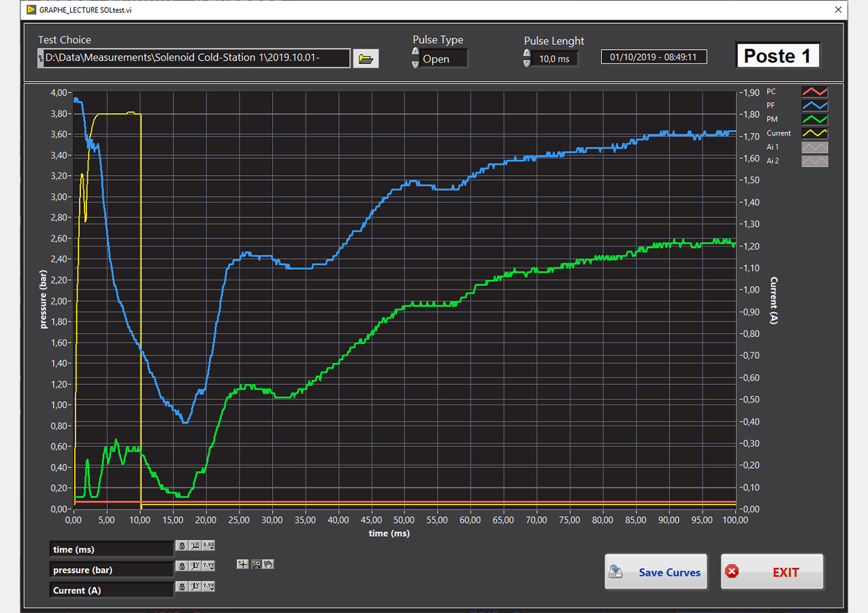Viewport: 868px width, 613px height.
Task: Click the 'Current' legend label text
Action: 779,133
